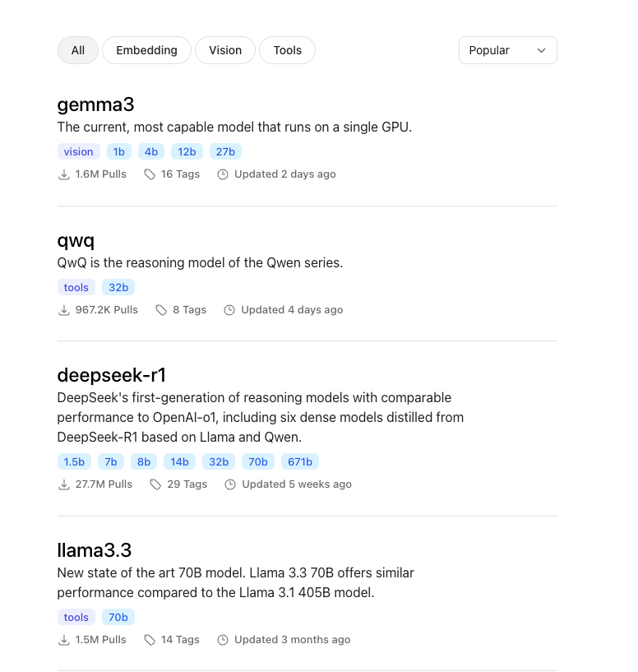
Task: Click the "14 Tags" text
Action: point(180,639)
